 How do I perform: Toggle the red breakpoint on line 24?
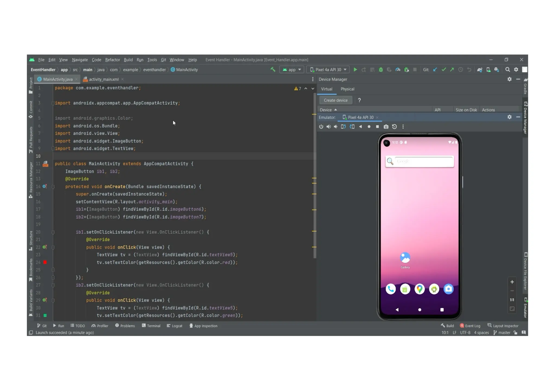[45, 262]
